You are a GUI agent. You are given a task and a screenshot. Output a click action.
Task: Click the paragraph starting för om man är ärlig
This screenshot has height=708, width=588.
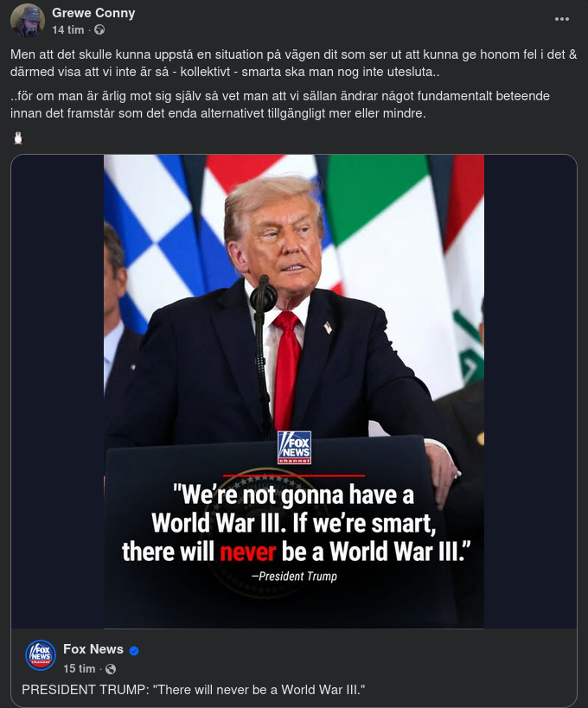[280, 105]
